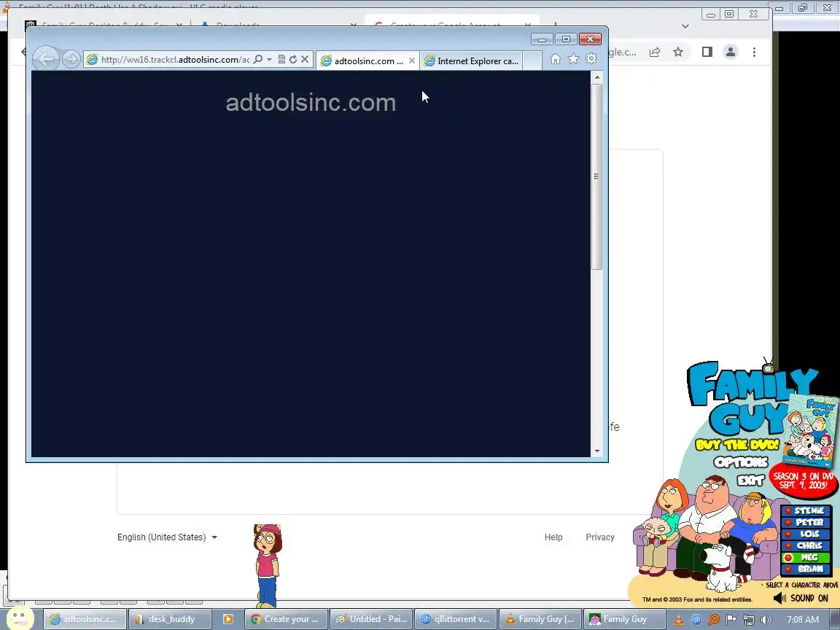Select the Brian character
Screen dimensions: 840x630
[x=806, y=569]
